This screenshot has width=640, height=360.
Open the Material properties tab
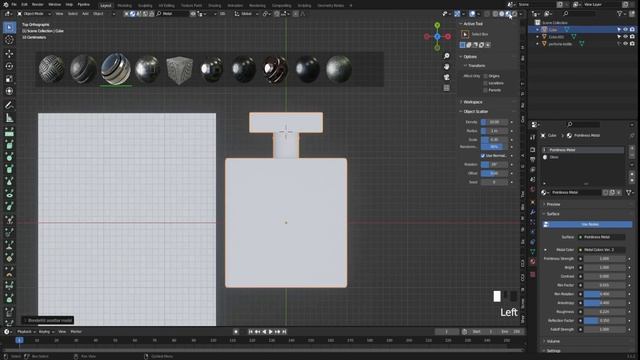[x=533, y=262]
